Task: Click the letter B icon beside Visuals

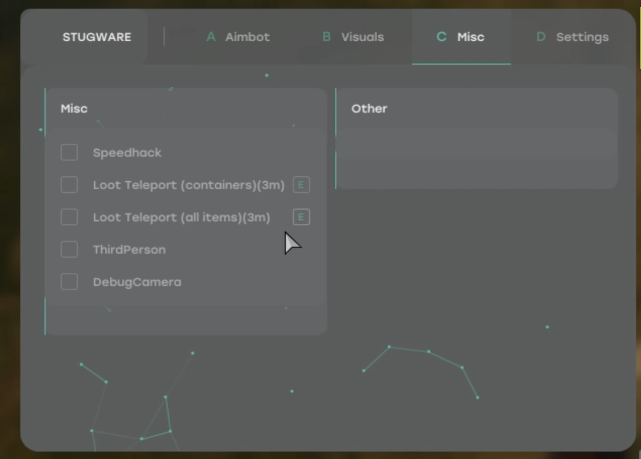Action: coord(327,37)
